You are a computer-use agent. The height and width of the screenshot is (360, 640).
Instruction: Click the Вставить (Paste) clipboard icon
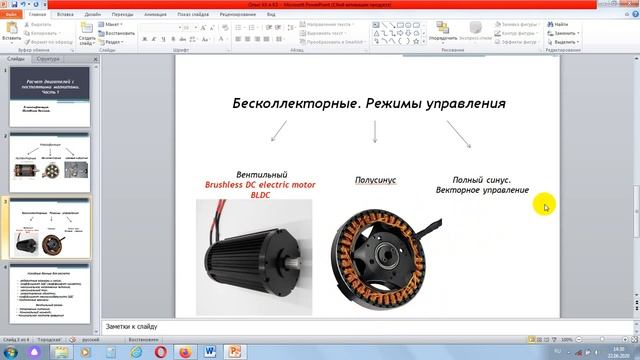click(12, 28)
